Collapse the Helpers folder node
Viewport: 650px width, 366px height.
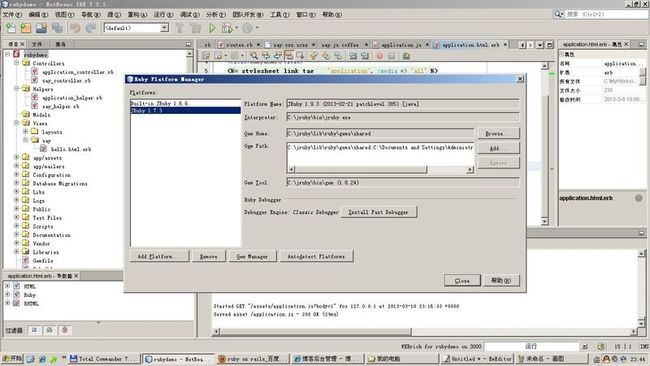17,89
